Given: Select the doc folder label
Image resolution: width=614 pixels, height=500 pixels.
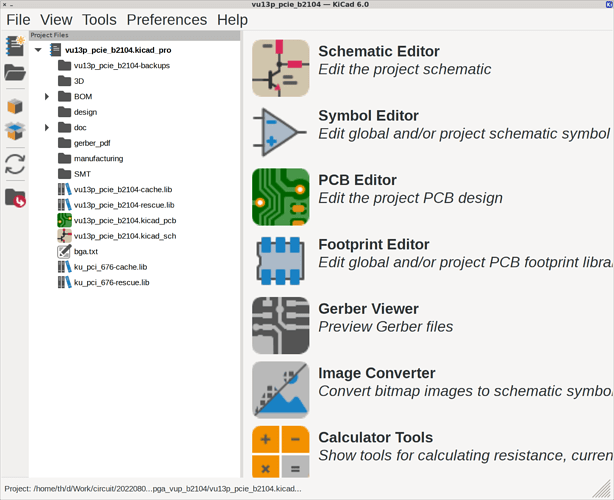Looking at the screenshot, I should click(x=80, y=127).
